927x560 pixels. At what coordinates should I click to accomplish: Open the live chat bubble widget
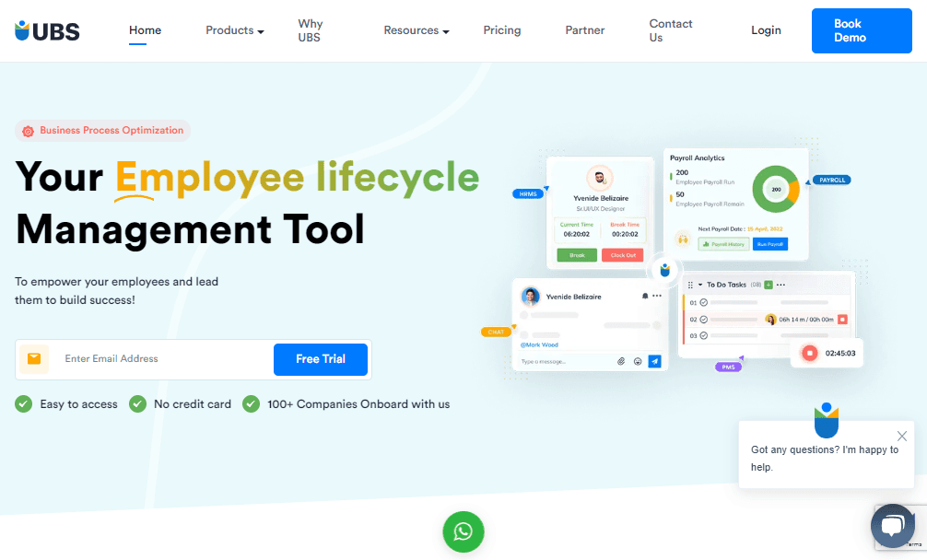[x=892, y=525]
